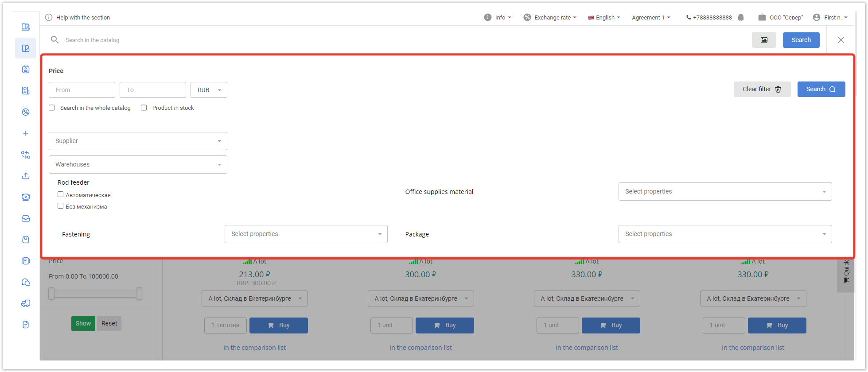868x372 pixels.
Task: Click the phone icon next to +78888888888
Action: point(689,18)
